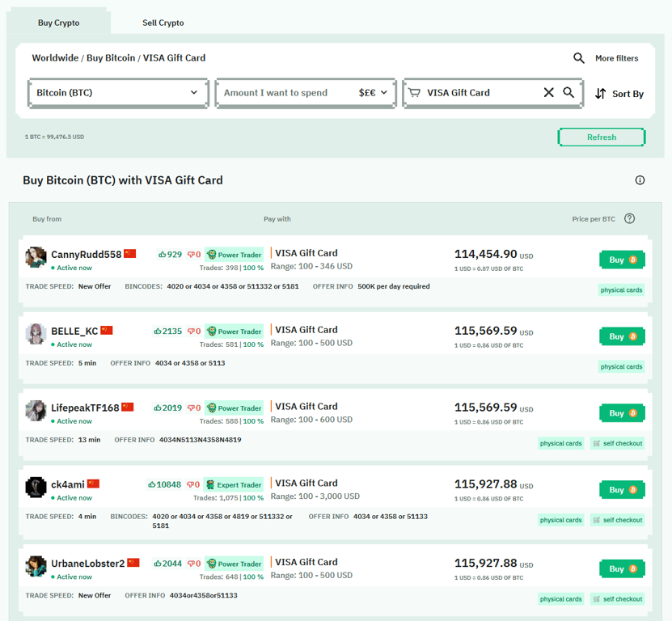Image resolution: width=672 pixels, height=621 pixels.
Task: Select the Buy Crypto tab
Action: (x=58, y=23)
